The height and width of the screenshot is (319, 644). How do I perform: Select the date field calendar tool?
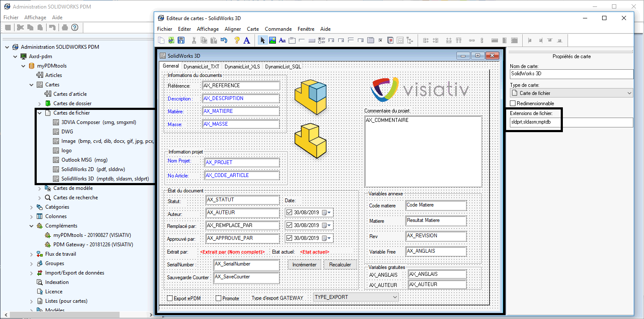pyautogui.click(x=390, y=41)
